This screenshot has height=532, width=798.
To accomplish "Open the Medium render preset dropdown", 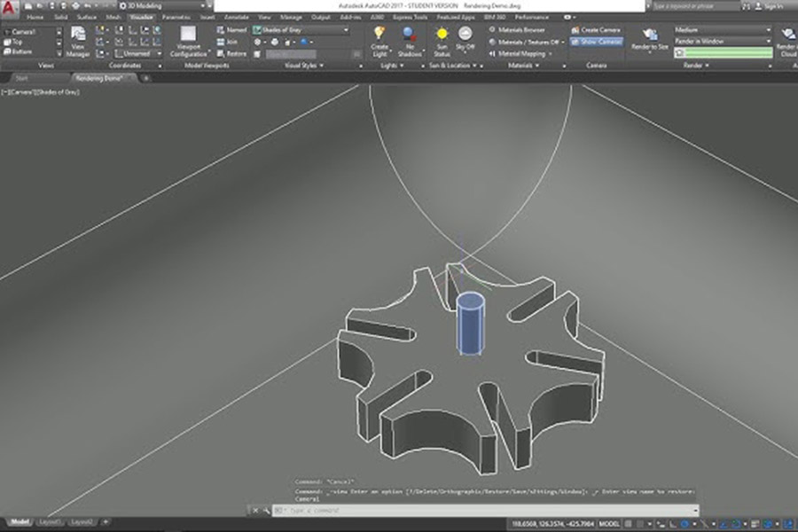I will [x=724, y=30].
